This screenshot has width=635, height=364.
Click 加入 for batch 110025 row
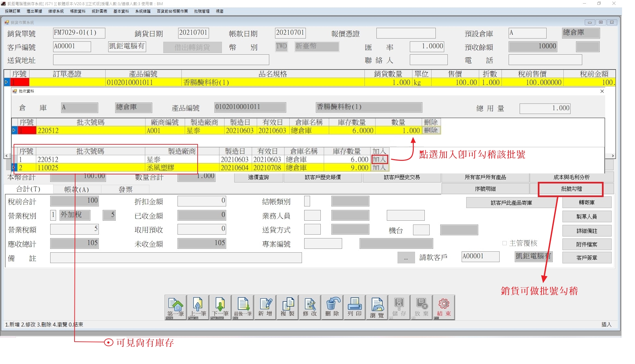tap(379, 168)
